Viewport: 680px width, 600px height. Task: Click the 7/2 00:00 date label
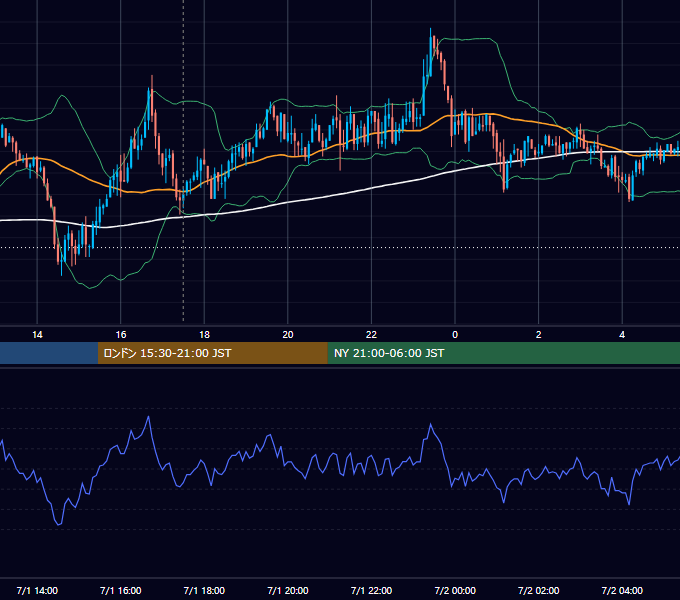[x=455, y=590]
